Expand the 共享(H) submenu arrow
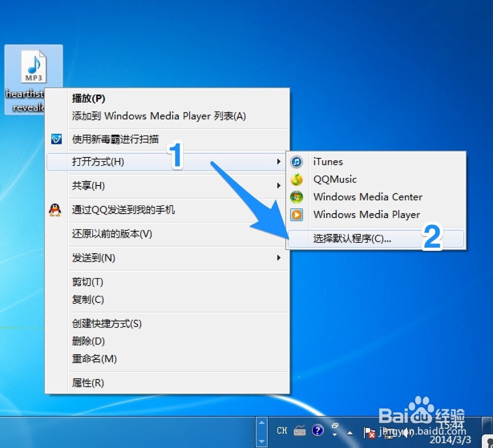Viewport: 493px width, 448px height. tap(279, 186)
